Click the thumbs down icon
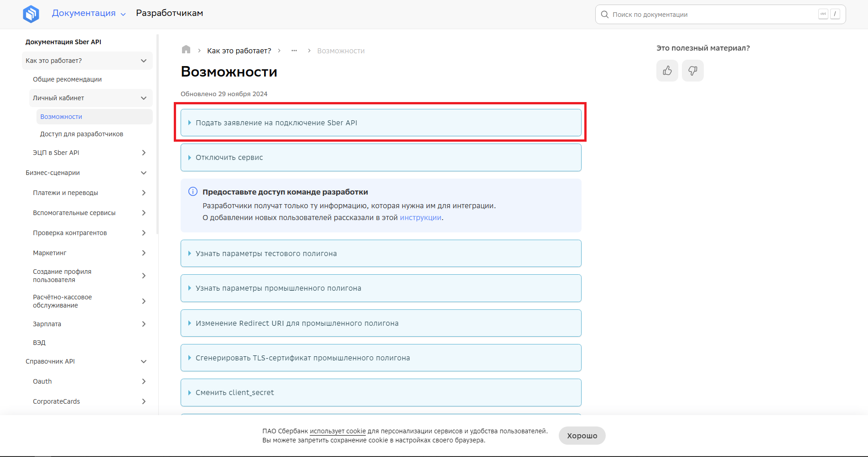Image resolution: width=868 pixels, height=457 pixels. coord(693,71)
